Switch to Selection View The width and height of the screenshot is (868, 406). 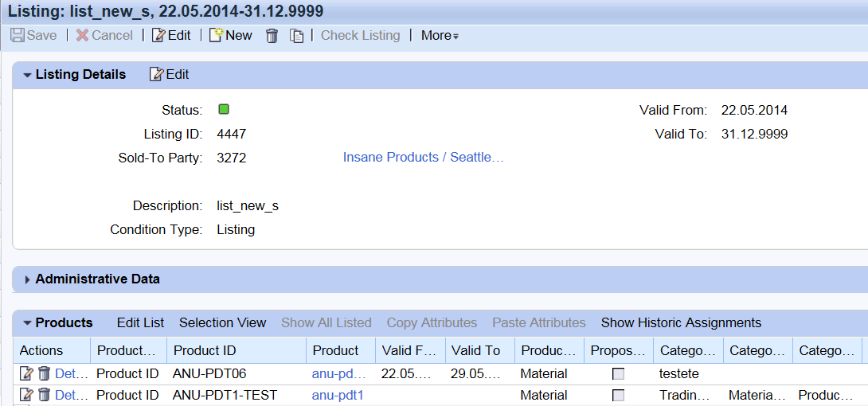pos(222,322)
